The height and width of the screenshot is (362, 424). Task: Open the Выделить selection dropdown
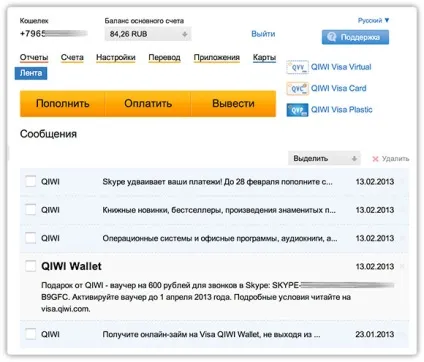[324, 159]
